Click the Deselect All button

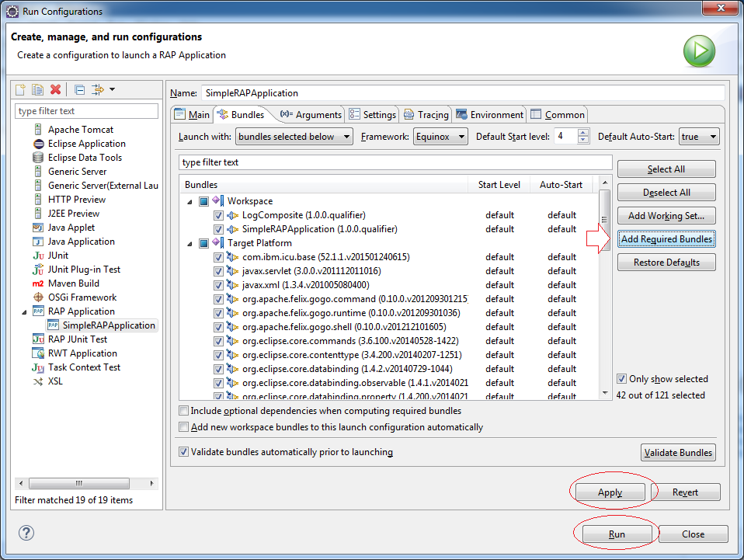coord(666,192)
